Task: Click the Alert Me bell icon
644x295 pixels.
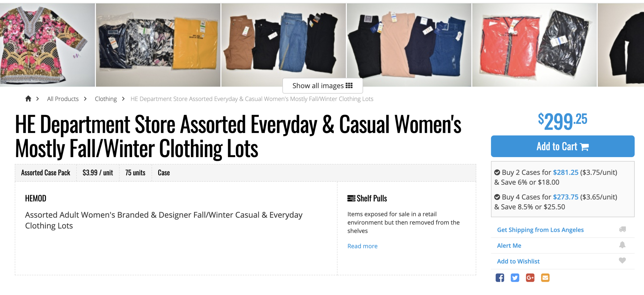Action: tap(622, 245)
